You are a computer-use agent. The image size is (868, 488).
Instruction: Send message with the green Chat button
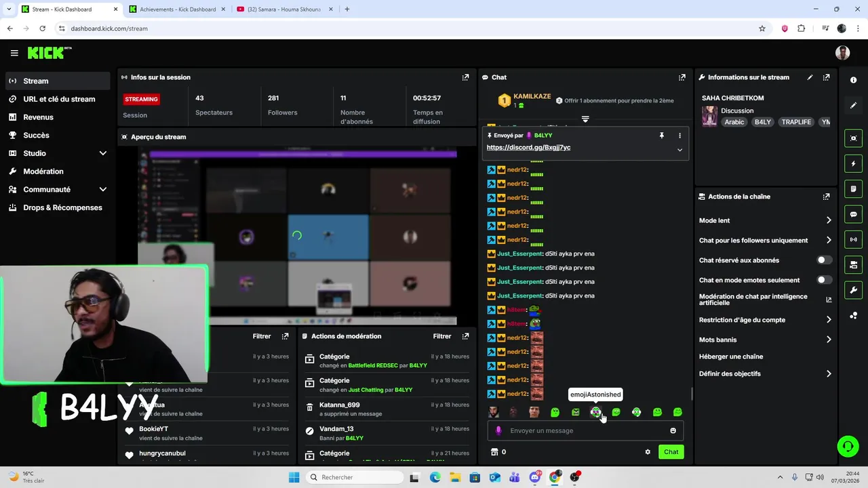(671, 452)
